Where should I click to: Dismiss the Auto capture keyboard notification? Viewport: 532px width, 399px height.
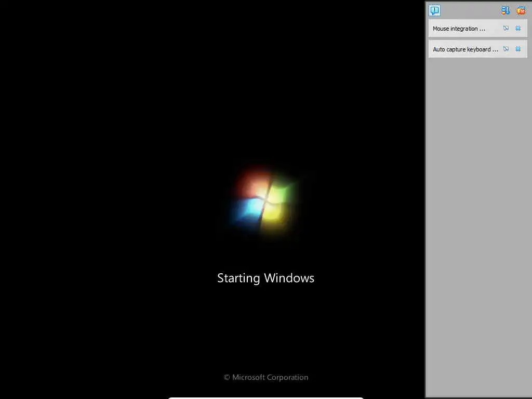518,49
